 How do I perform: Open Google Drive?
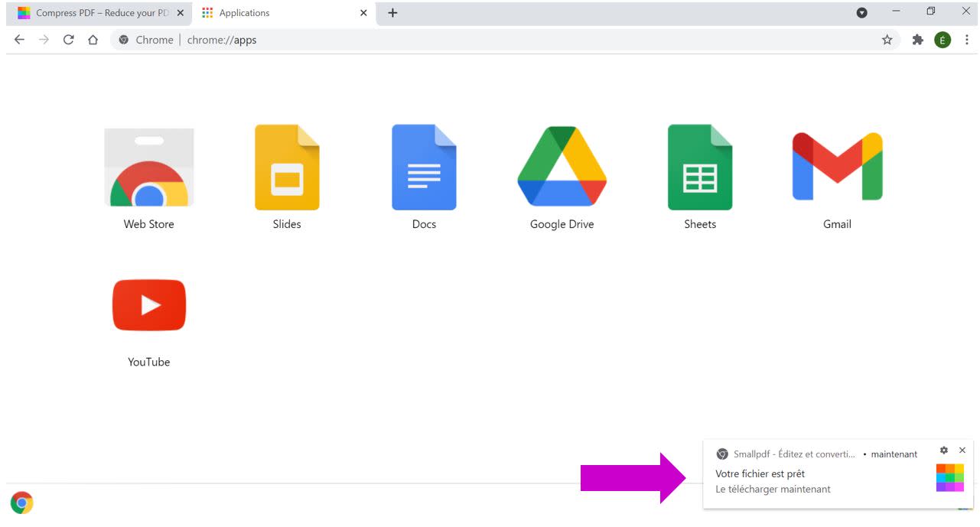click(x=562, y=167)
